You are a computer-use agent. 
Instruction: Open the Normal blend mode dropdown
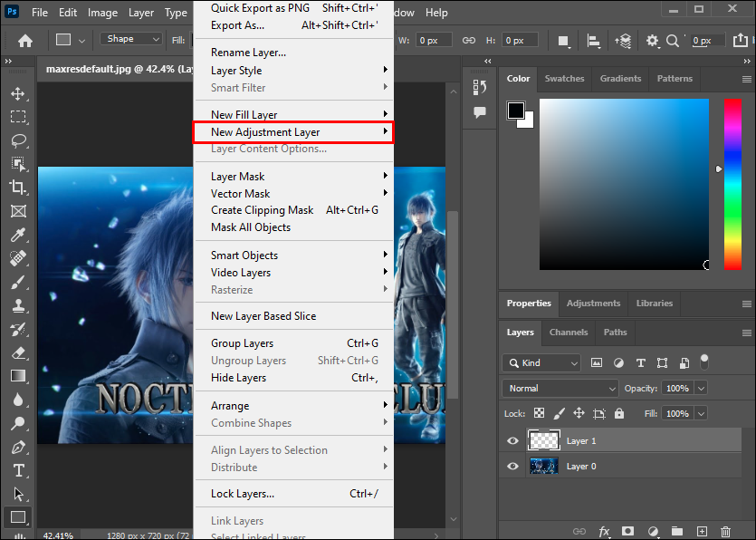(560, 388)
